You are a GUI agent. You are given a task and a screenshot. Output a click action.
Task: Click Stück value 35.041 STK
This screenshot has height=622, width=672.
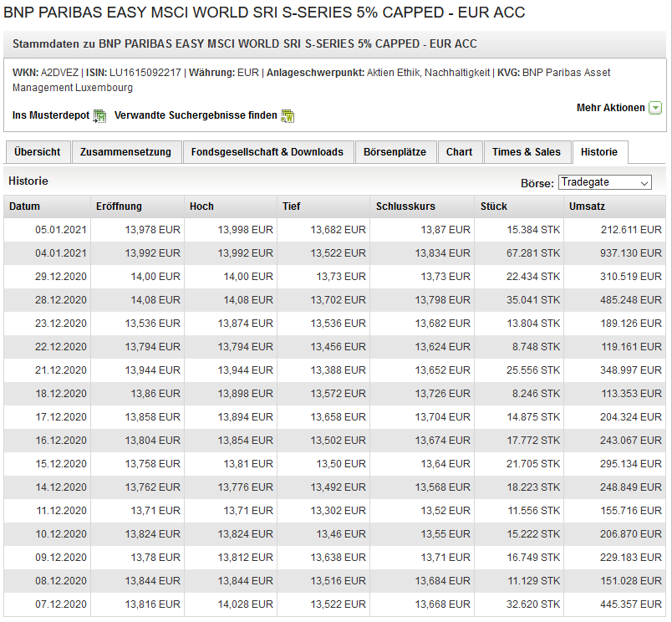(533, 300)
